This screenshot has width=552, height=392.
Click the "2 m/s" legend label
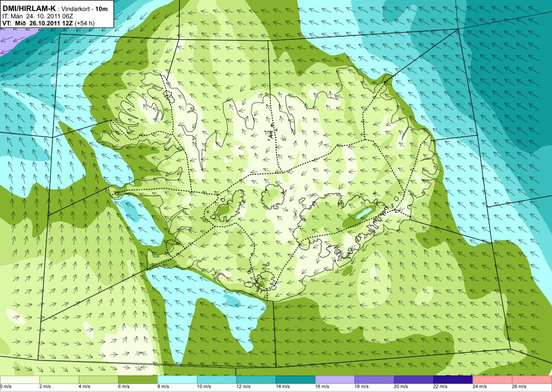click(45, 386)
